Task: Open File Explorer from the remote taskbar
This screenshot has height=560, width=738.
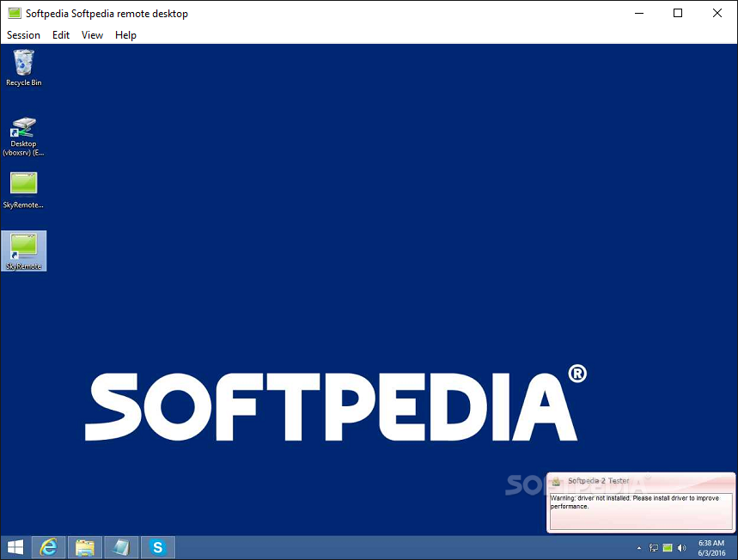Action: coord(85,547)
